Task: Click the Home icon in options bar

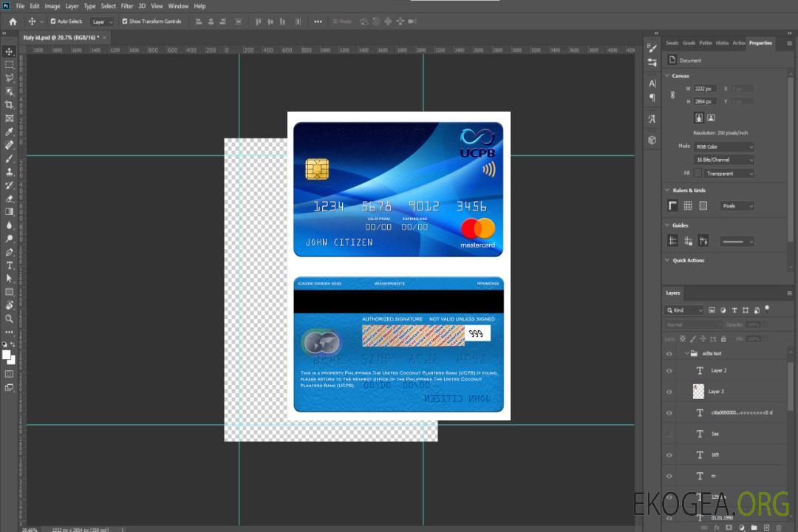Action: pyautogui.click(x=13, y=21)
